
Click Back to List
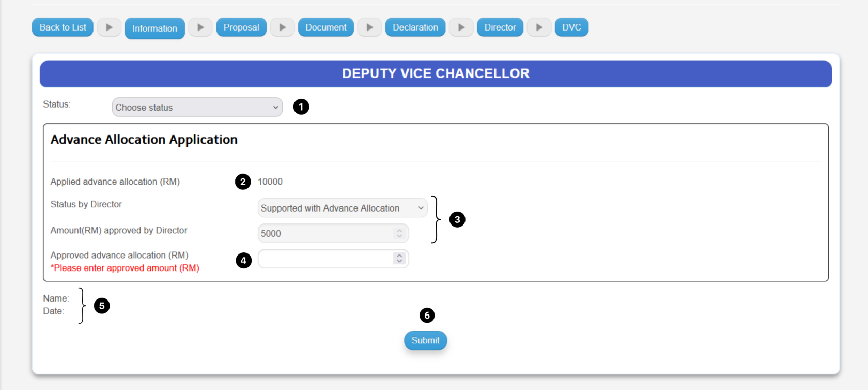pos(62,27)
